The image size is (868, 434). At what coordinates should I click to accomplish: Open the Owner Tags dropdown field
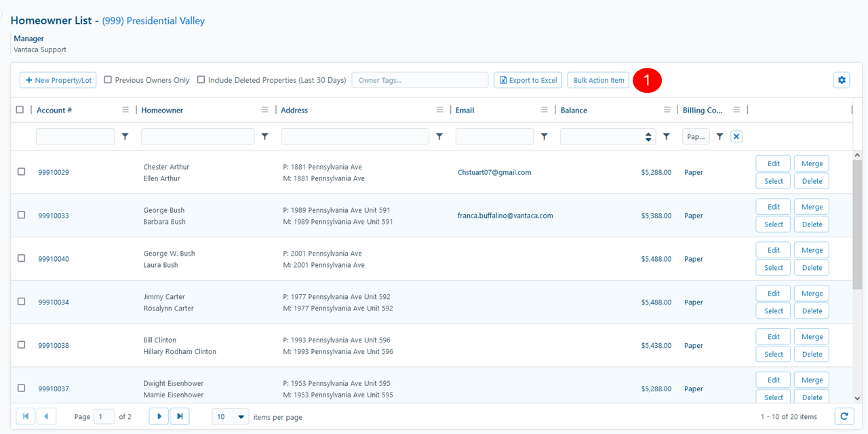[x=419, y=80]
